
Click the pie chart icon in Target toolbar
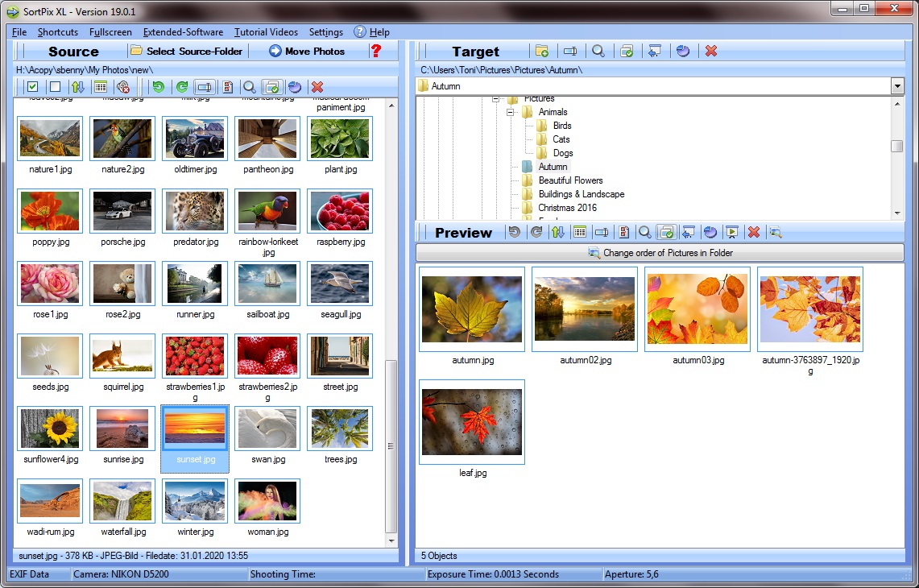point(683,51)
